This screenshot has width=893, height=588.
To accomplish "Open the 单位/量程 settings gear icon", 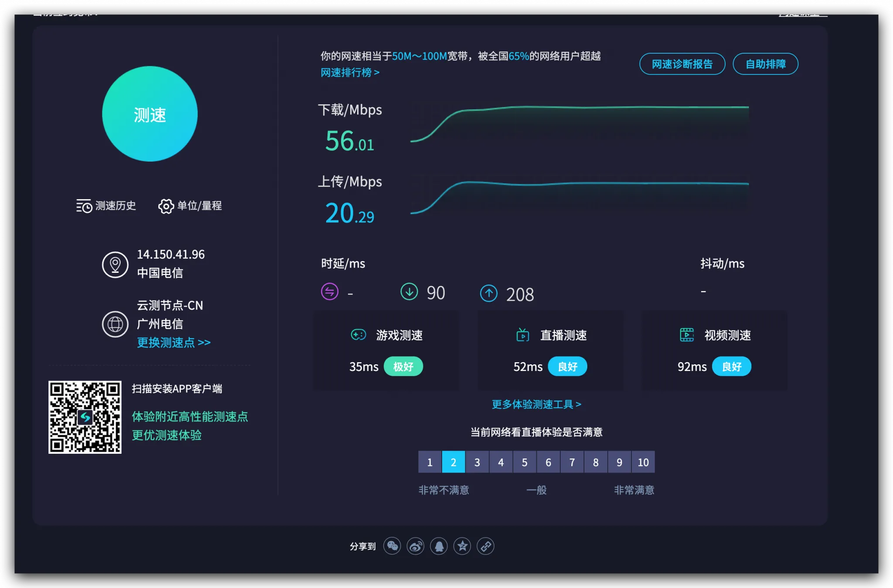I will pos(166,206).
